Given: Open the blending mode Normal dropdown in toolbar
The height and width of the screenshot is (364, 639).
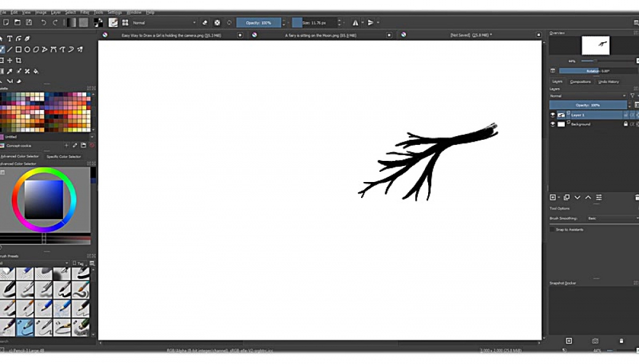Looking at the screenshot, I should [x=164, y=22].
